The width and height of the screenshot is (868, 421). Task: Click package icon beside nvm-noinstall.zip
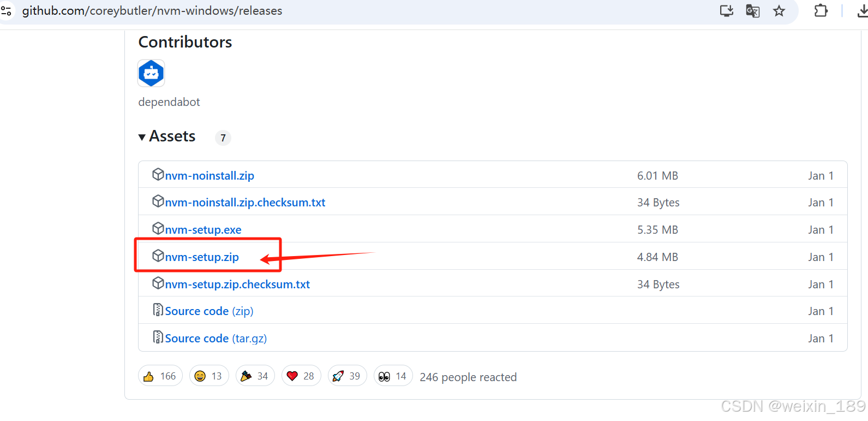coord(158,174)
